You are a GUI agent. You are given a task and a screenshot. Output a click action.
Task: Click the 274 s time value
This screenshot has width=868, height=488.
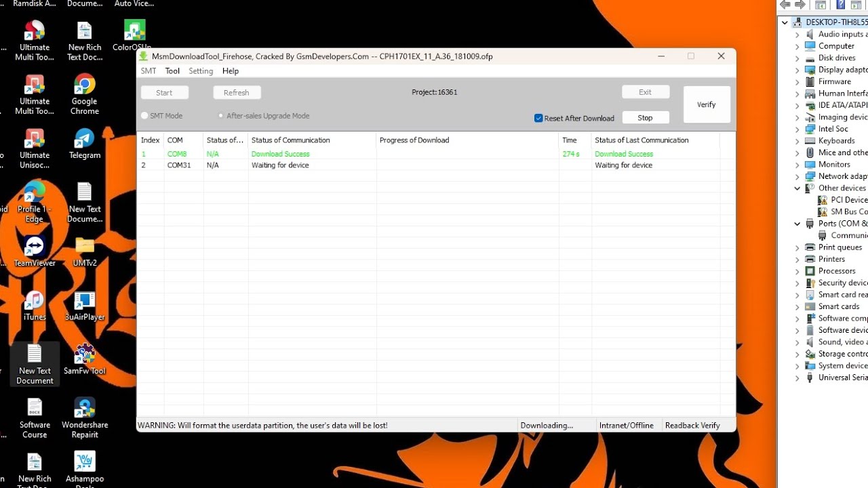coord(571,154)
